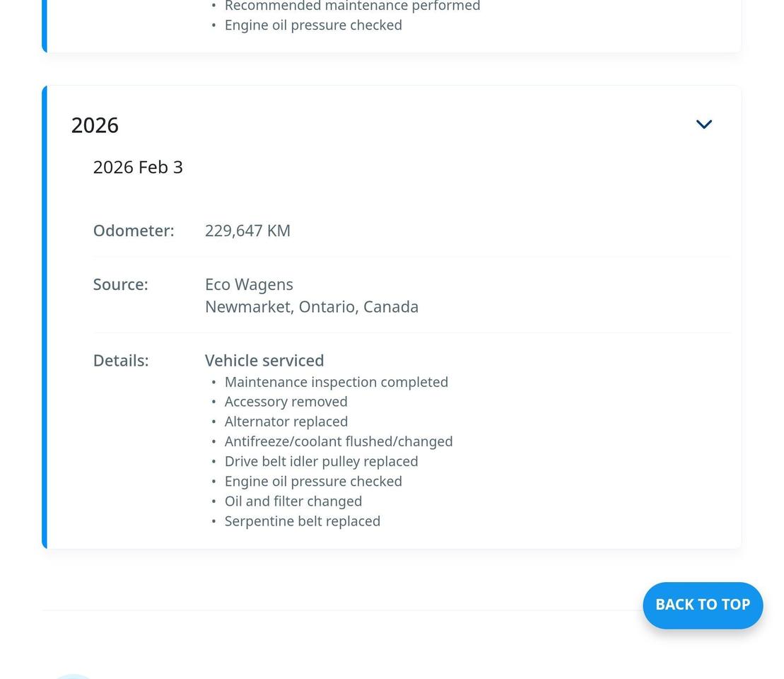784x679 pixels.
Task: Click the Details label
Action: pyautogui.click(x=121, y=361)
